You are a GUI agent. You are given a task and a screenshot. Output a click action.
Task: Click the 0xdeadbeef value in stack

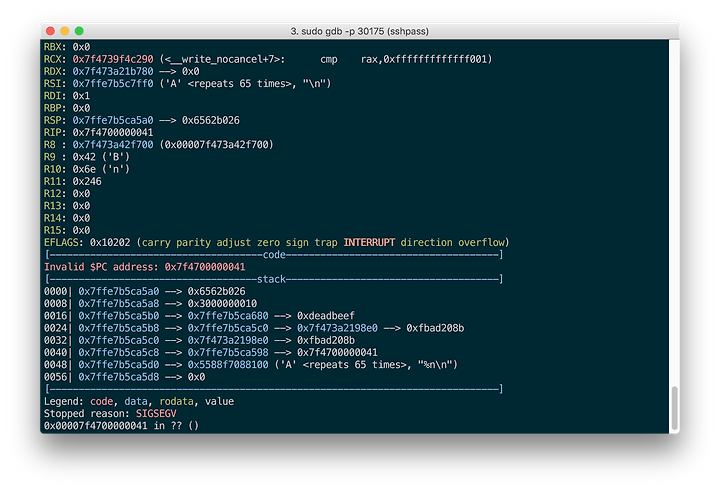point(326,316)
